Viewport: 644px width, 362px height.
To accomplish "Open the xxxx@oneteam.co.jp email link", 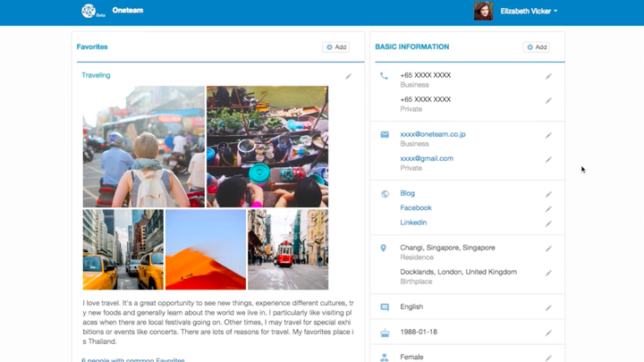I will pyautogui.click(x=433, y=134).
